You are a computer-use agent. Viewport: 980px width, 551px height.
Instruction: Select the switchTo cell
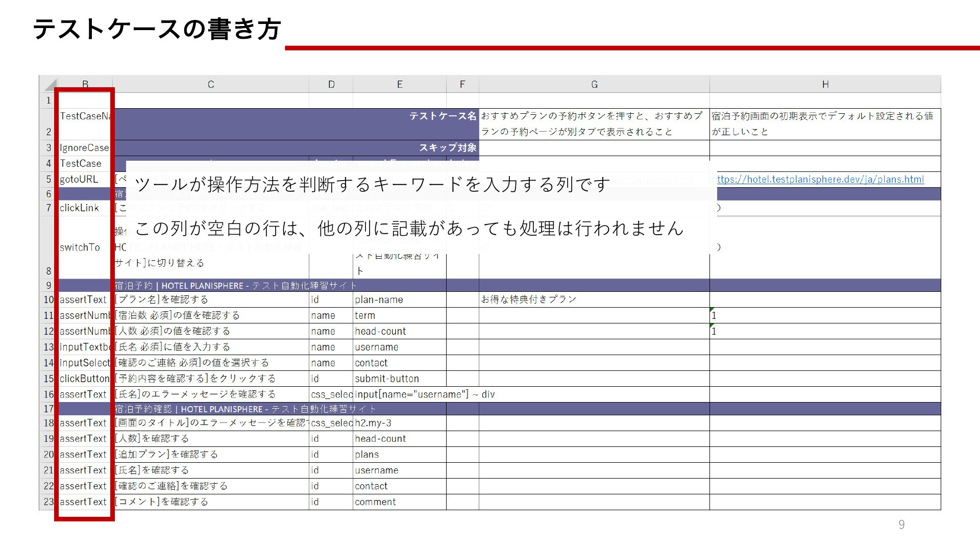point(85,247)
